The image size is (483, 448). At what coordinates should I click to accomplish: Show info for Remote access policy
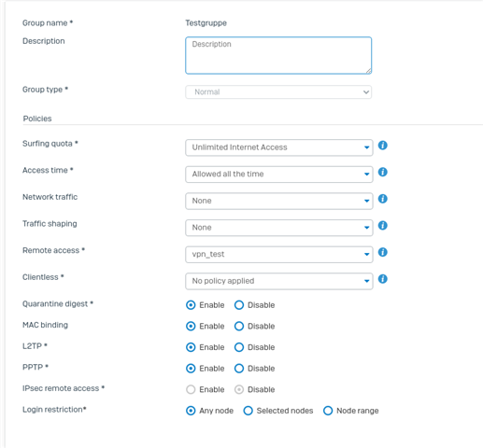(x=382, y=252)
